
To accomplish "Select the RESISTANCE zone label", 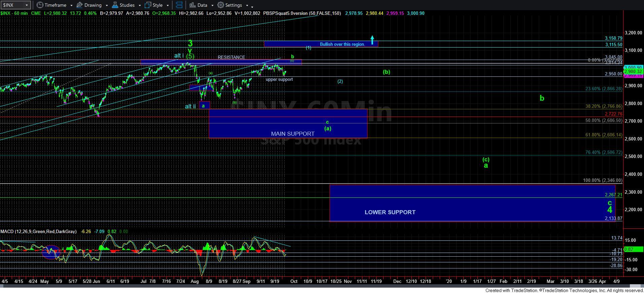I will [x=231, y=57].
